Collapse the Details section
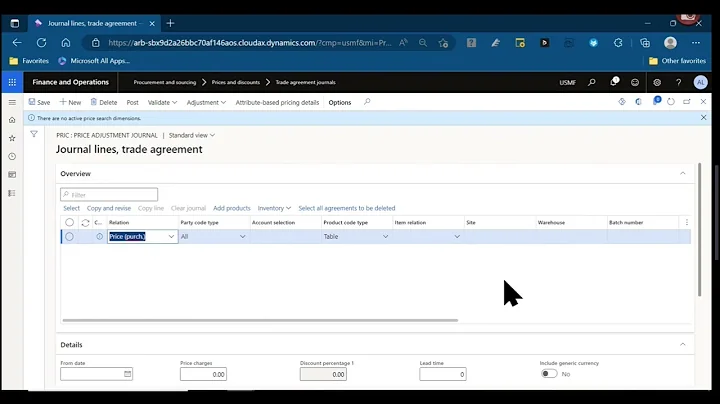Image resolution: width=720 pixels, height=404 pixels. click(x=682, y=344)
